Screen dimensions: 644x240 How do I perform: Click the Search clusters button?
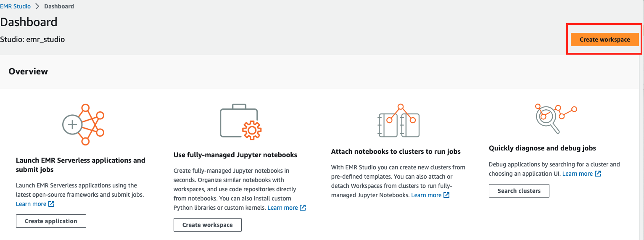(519, 191)
